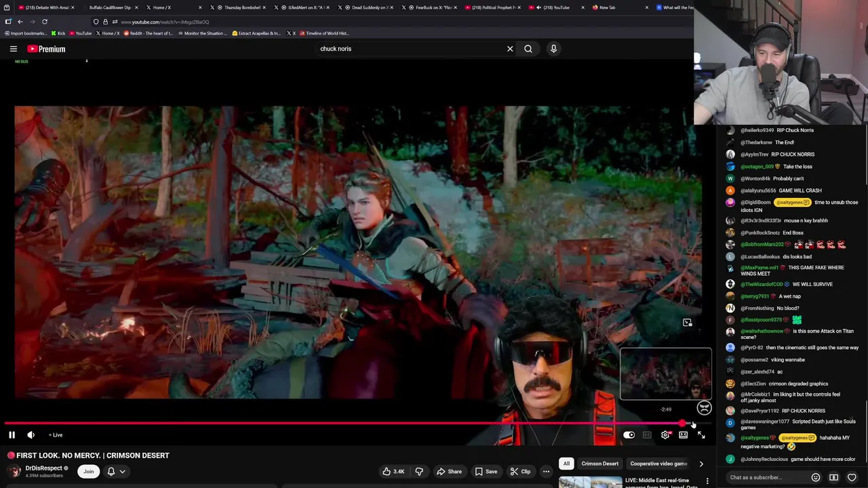The width and height of the screenshot is (868, 488).
Task: Click the Import bookmarks item
Action: pyautogui.click(x=26, y=33)
